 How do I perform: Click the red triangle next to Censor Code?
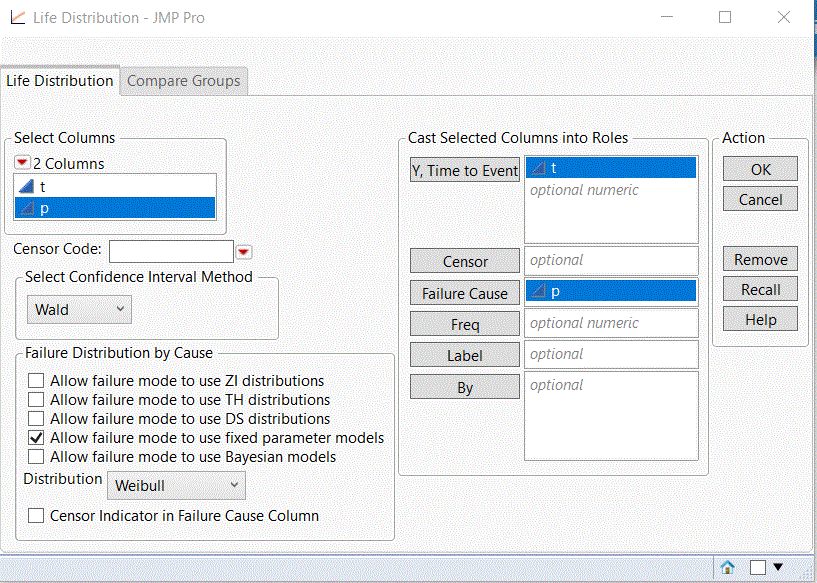243,251
